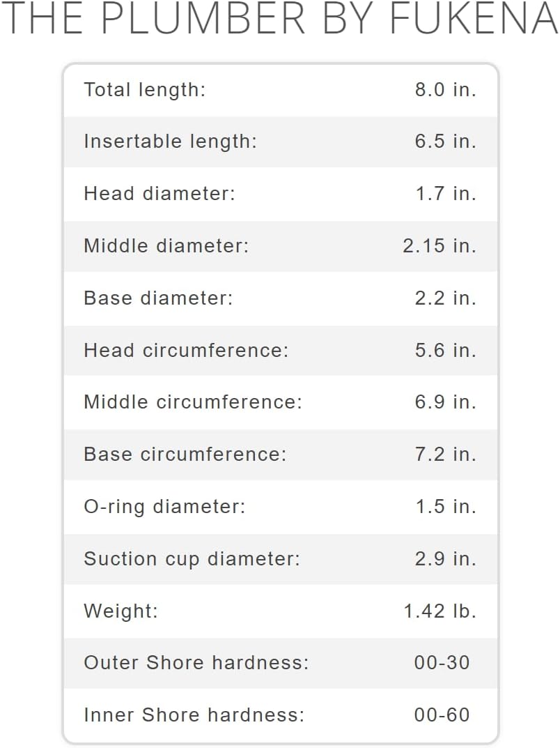Click the 'Base diameter:' label
The image size is (560, 748).
158,298
